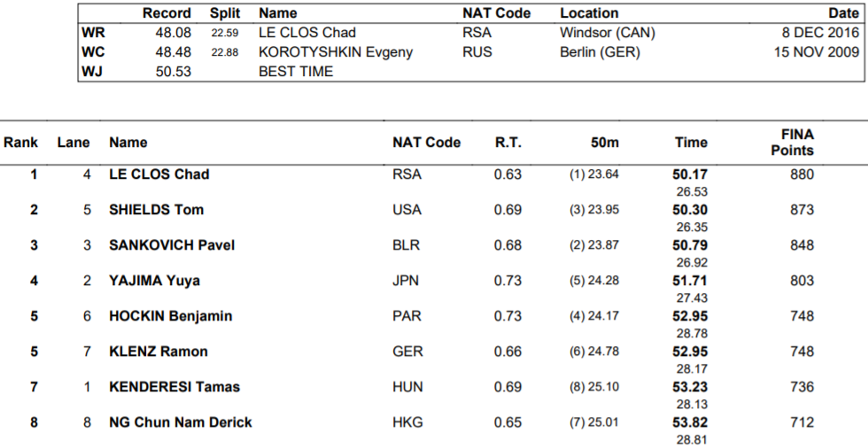Select KLENZ Ramon's reaction time 0.66
Image resolution: width=868 pixels, height=448 pixels.
point(508,351)
